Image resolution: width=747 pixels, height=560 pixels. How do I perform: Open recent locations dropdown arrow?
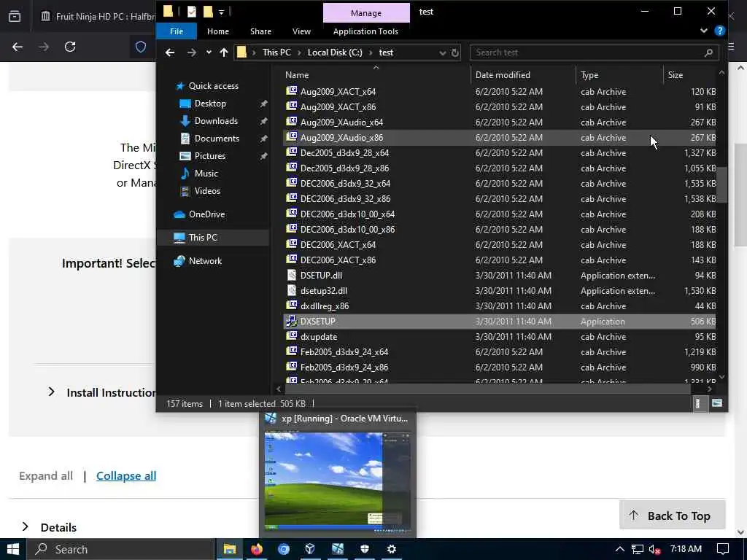click(208, 52)
